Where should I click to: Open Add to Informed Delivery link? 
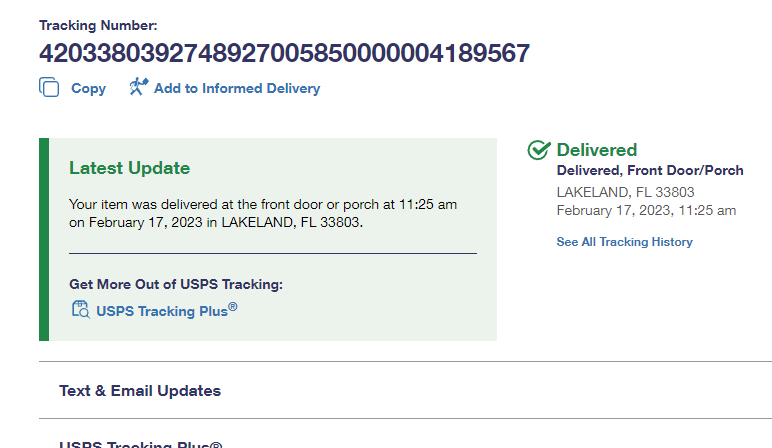pyautogui.click(x=236, y=88)
